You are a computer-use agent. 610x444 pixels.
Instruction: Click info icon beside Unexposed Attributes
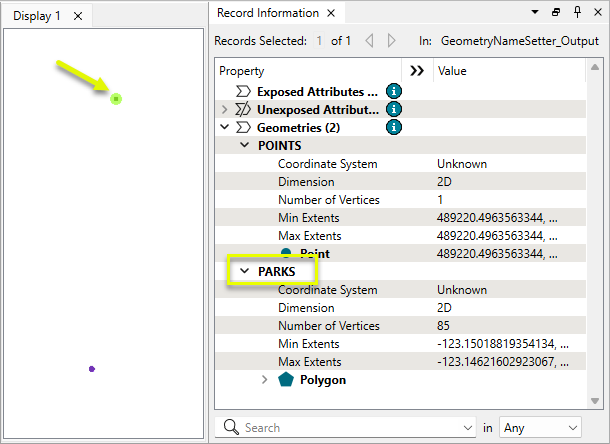click(394, 109)
